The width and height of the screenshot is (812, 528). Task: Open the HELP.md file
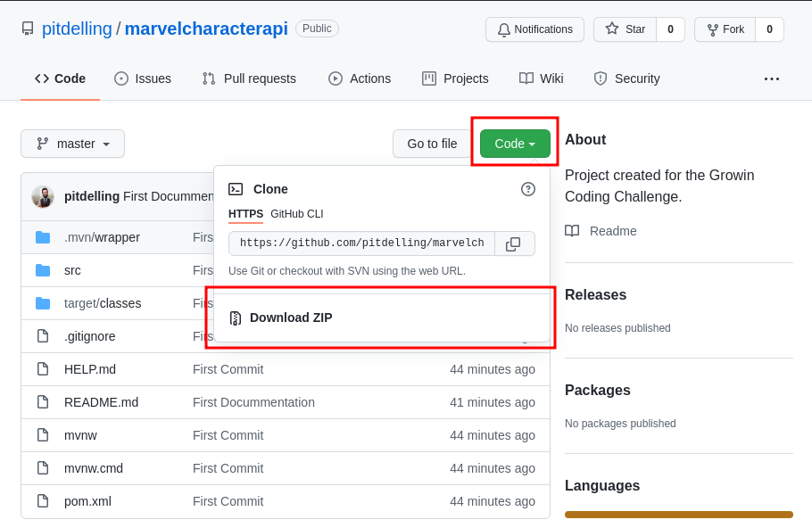coord(90,369)
